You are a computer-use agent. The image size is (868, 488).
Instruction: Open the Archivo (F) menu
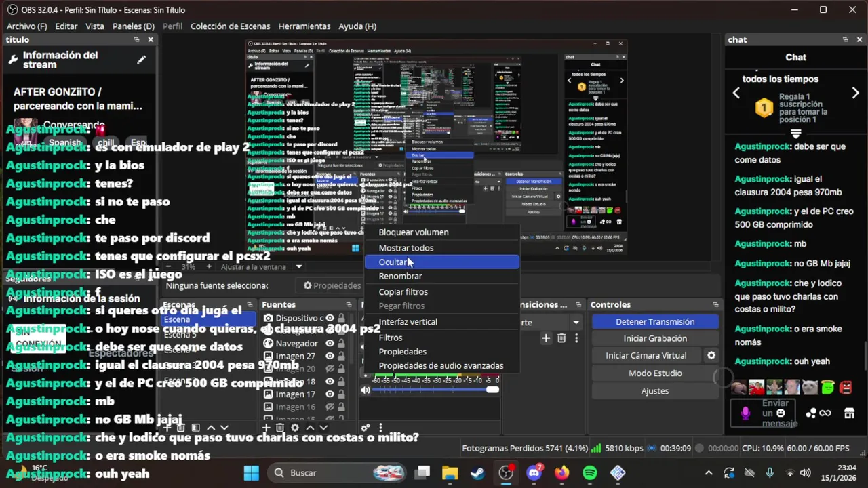[x=27, y=26]
